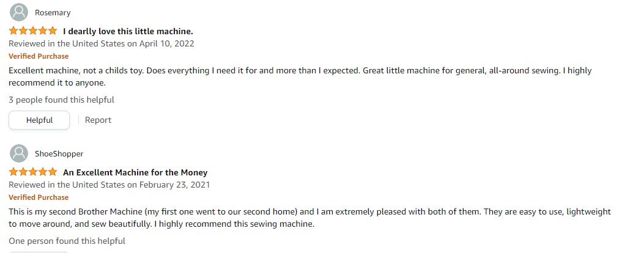Click ShoeShopper's review text about second Brother Machine

pyautogui.click(x=309, y=218)
